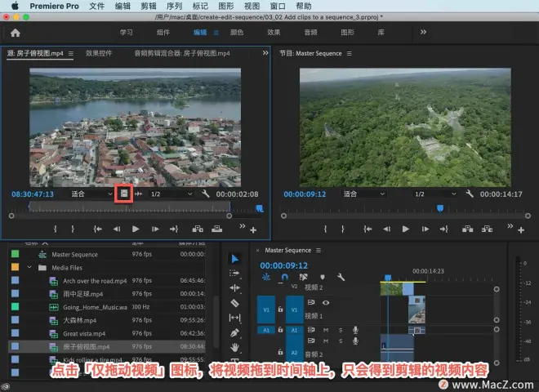Step forward one frame in Program monitor

coord(425,229)
